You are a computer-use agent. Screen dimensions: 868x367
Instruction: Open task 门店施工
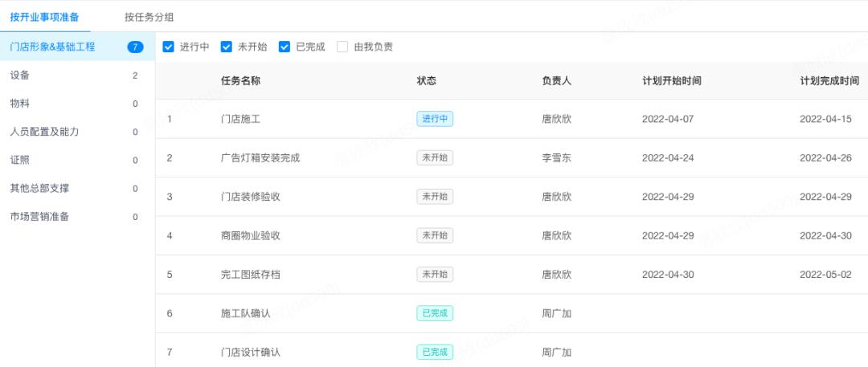coord(240,119)
